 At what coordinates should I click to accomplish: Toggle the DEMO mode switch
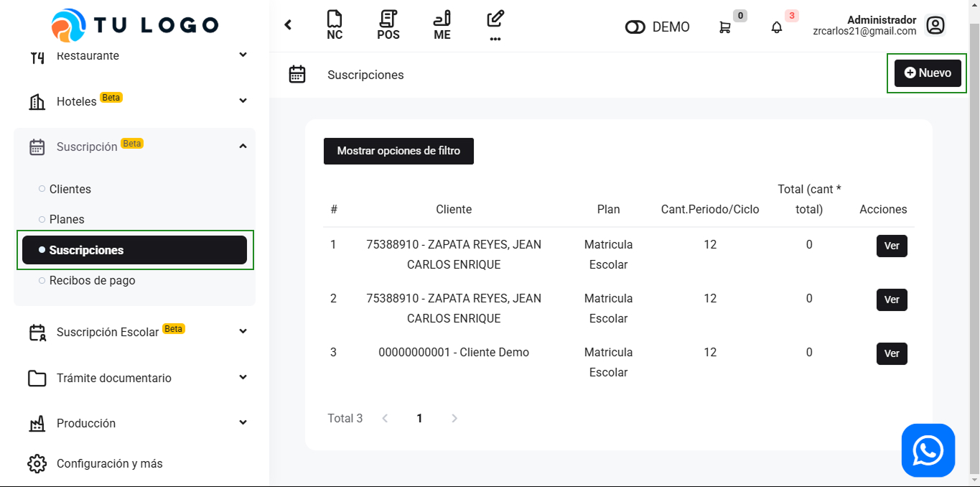coord(635,27)
